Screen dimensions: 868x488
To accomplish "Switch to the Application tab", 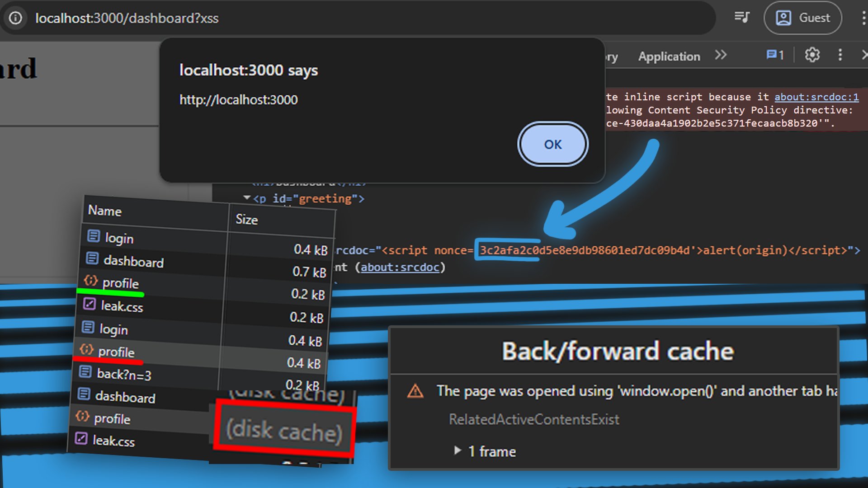I will point(669,56).
